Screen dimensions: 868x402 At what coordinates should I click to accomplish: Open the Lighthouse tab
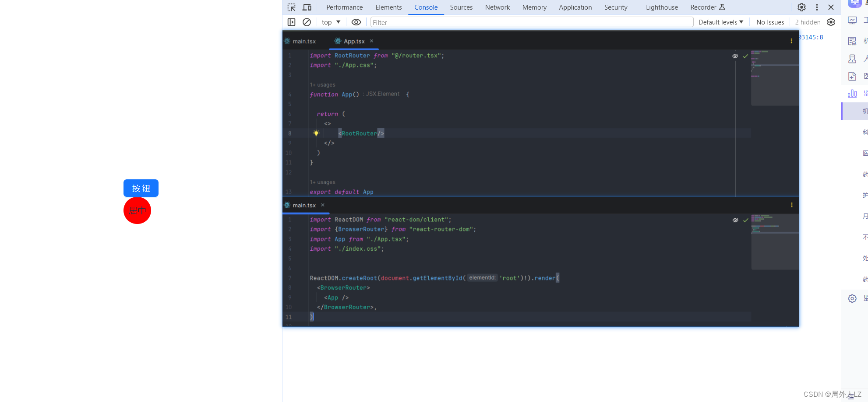(x=662, y=7)
